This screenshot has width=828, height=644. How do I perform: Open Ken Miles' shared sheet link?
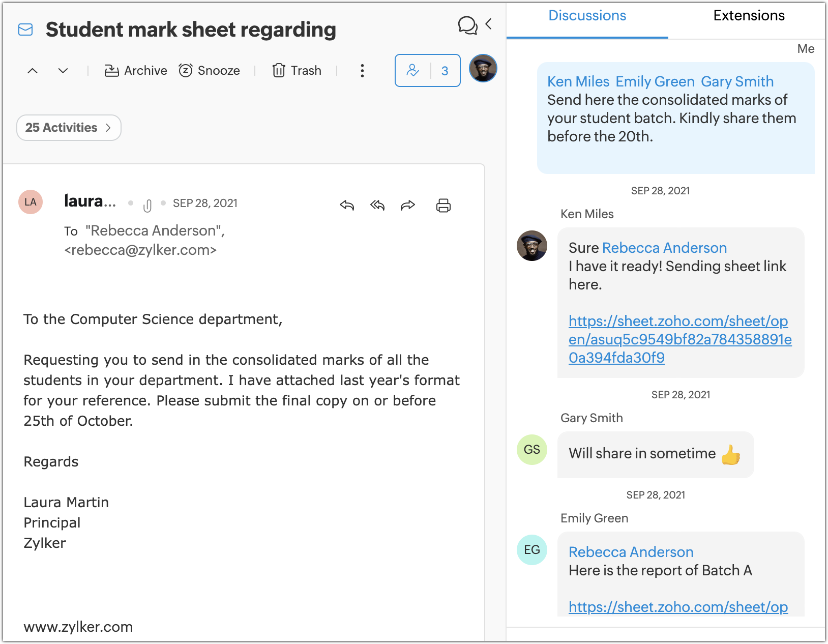(x=679, y=339)
